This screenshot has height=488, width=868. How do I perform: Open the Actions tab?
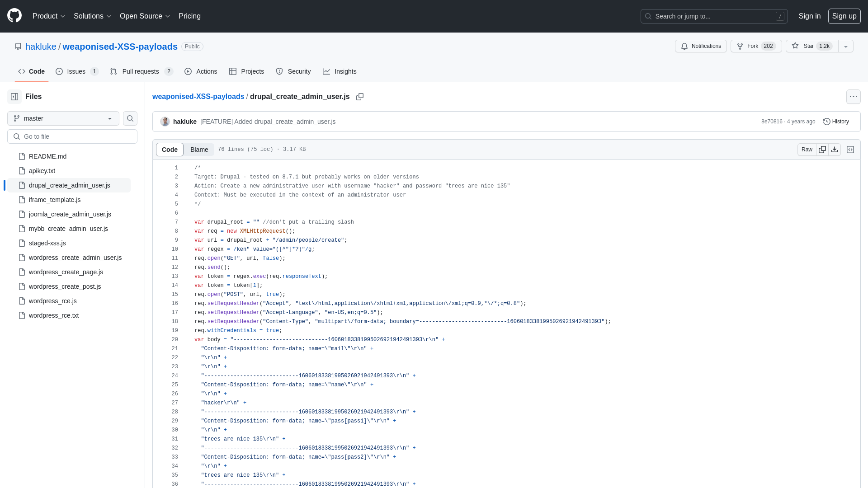pyautogui.click(x=201, y=71)
